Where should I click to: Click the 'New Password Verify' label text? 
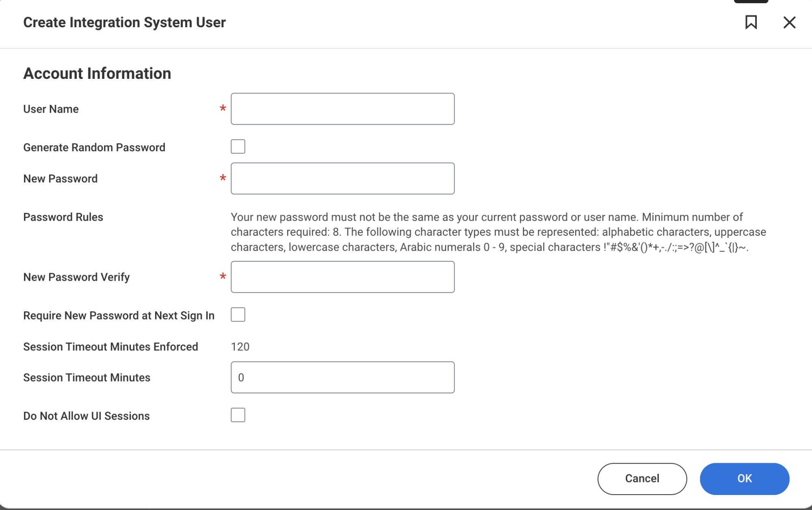(76, 277)
